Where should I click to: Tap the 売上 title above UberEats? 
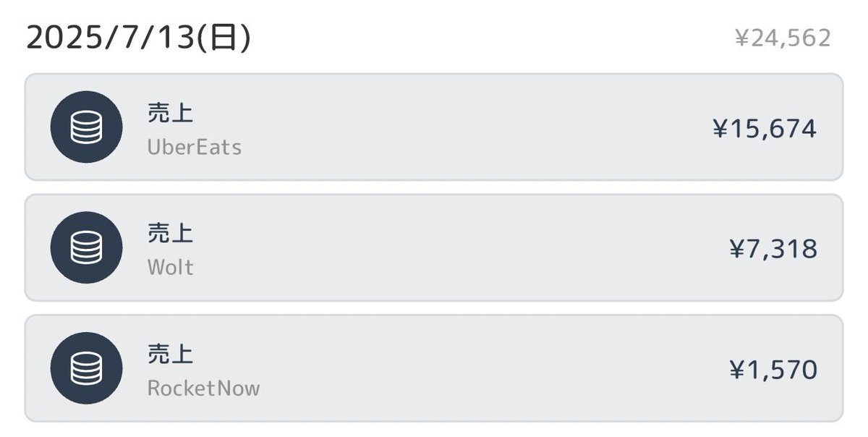(170, 113)
